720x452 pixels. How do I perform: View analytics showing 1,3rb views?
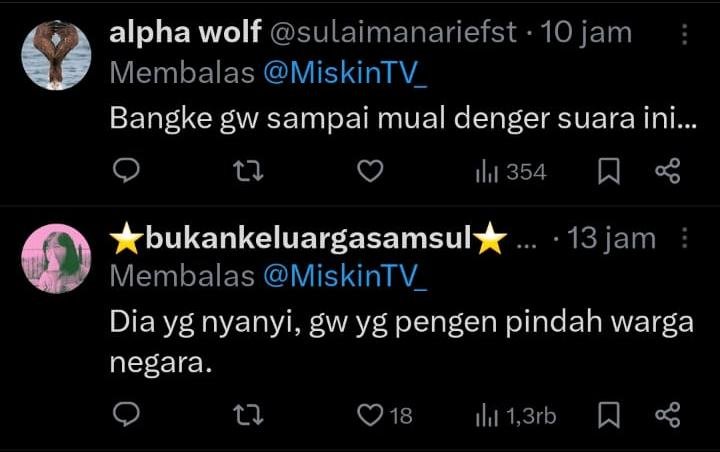click(515, 414)
